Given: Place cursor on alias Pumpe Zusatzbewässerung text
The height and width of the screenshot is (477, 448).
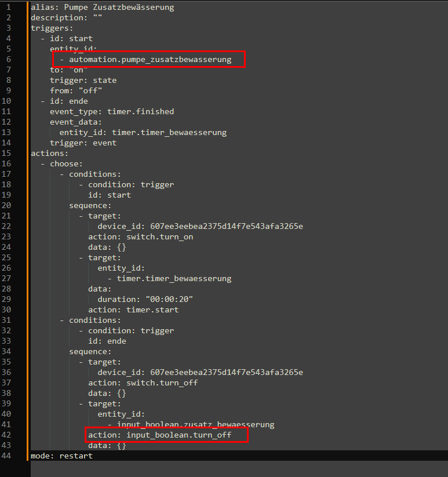Looking at the screenshot, I should point(102,8).
